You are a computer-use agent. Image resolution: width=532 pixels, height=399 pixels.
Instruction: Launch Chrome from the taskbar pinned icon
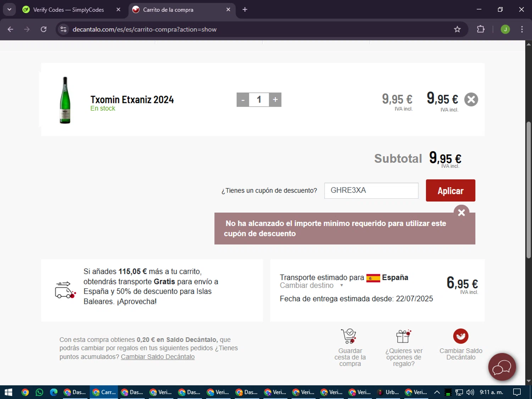pos(25,392)
